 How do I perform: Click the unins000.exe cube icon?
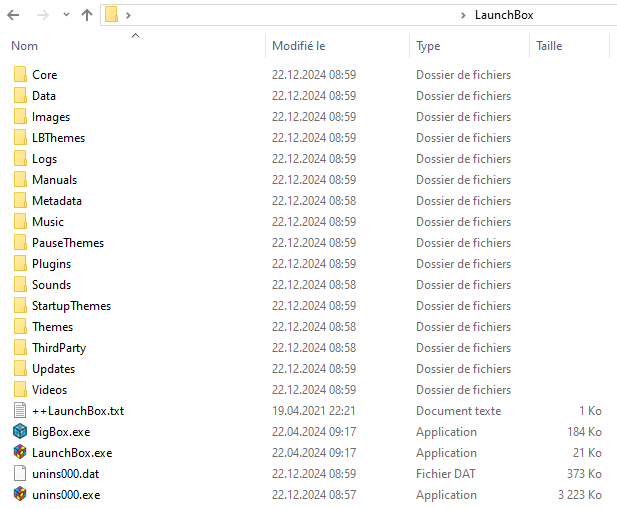20,494
